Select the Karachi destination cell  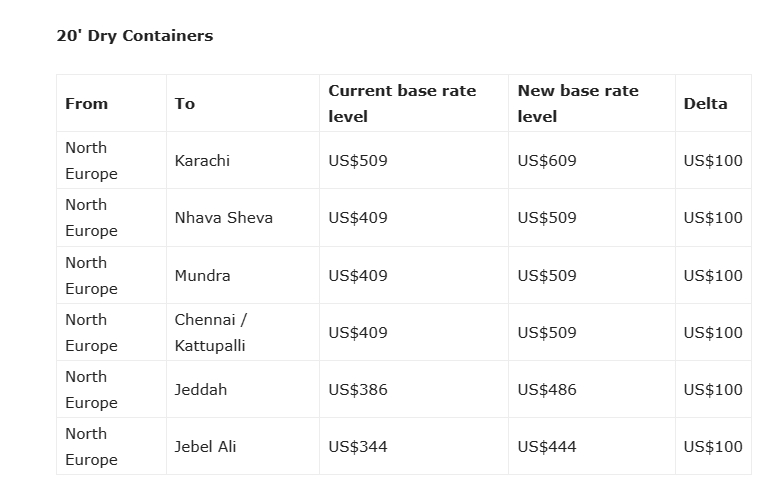[x=202, y=161]
